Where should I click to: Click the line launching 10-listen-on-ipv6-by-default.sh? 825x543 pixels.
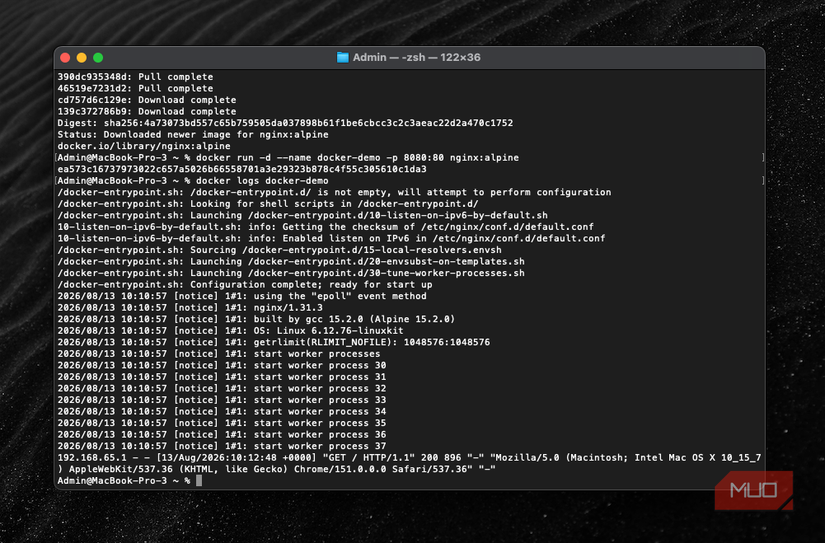pos(303,216)
